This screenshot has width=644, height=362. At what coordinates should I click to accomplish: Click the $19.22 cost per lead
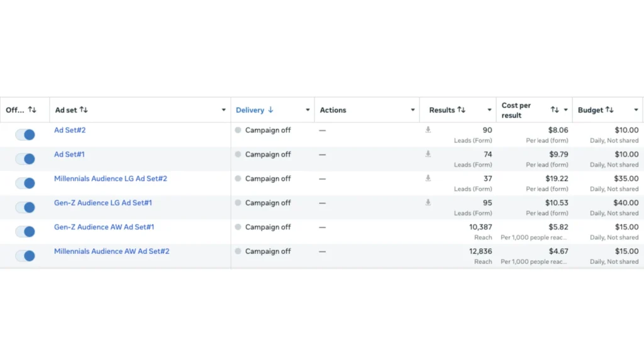click(x=557, y=178)
